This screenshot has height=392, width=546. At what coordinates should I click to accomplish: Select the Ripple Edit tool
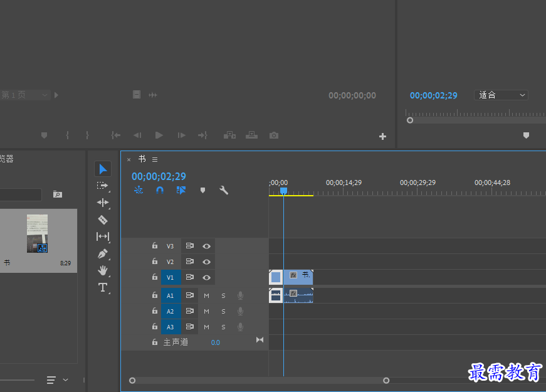[103, 203]
